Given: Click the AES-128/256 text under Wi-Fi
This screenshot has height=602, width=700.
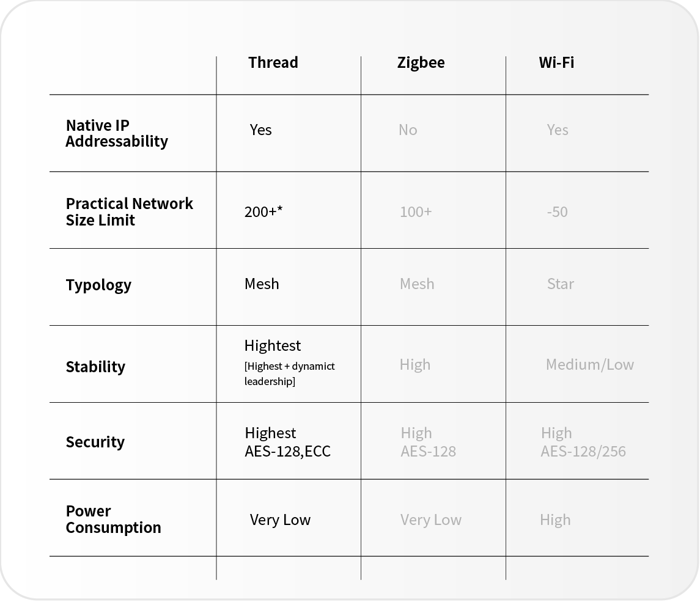Looking at the screenshot, I should tap(583, 452).
